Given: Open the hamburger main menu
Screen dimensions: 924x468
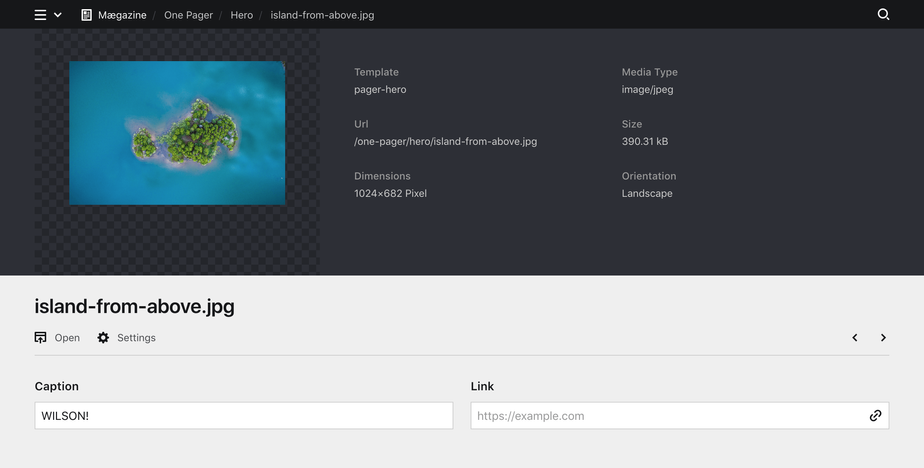Looking at the screenshot, I should 40,15.
